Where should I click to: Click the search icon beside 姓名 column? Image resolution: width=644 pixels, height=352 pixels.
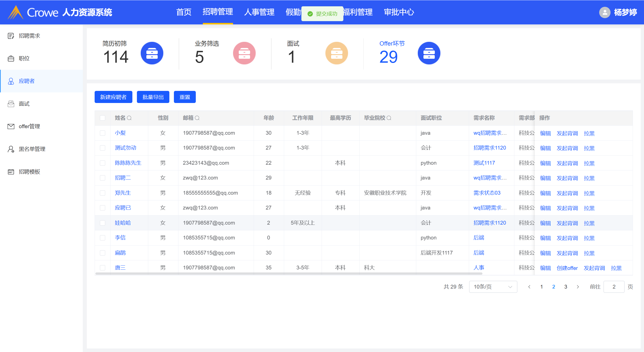click(129, 118)
